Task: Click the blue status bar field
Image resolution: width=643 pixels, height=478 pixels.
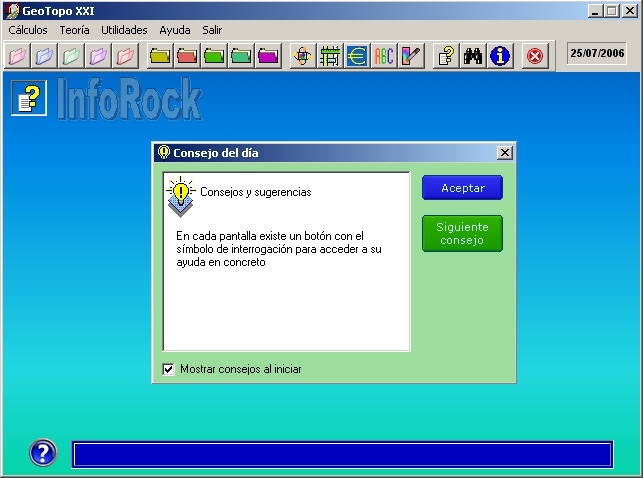Action: coord(341,455)
